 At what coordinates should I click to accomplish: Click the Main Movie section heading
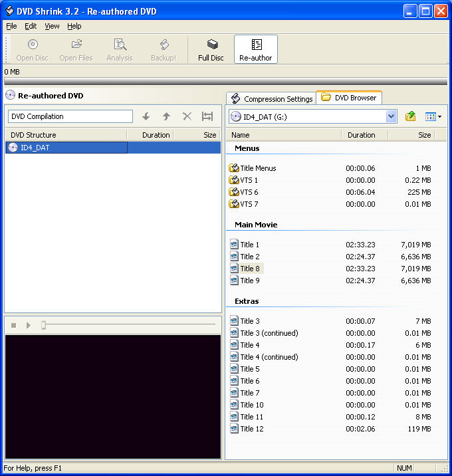(256, 225)
